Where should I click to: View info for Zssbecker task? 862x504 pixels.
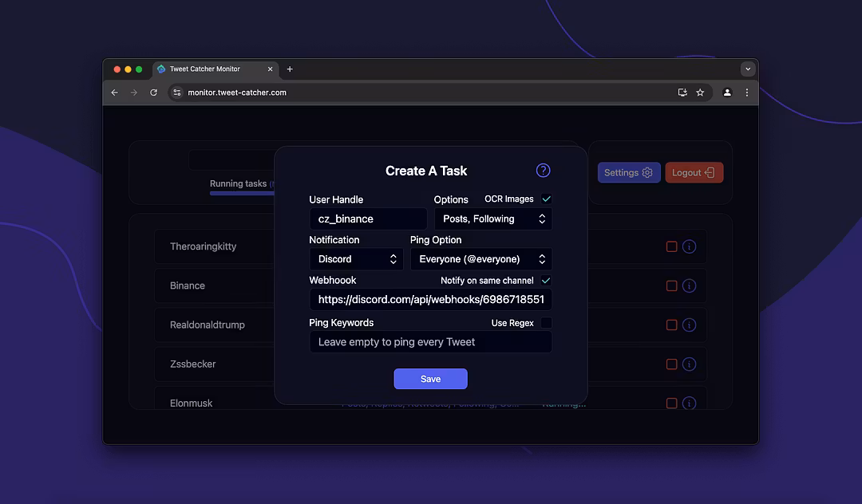point(689,364)
